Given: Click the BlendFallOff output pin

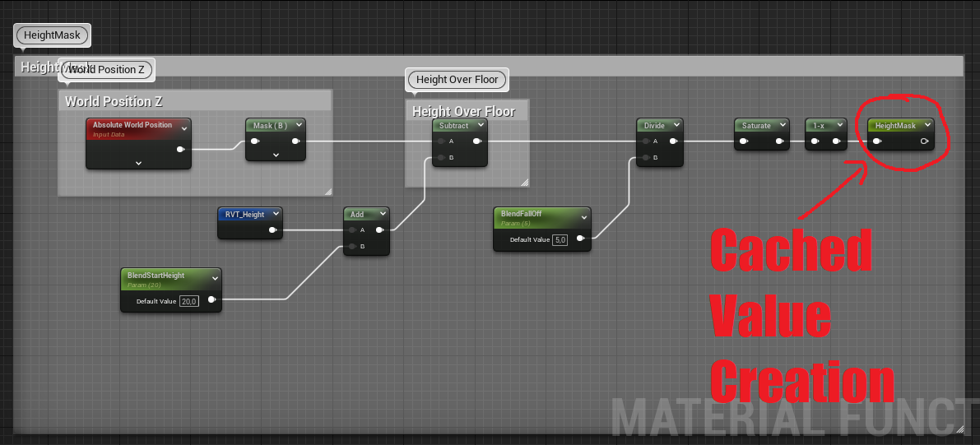Looking at the screenshot, I should pyautogui.click(x=581, y=238).
